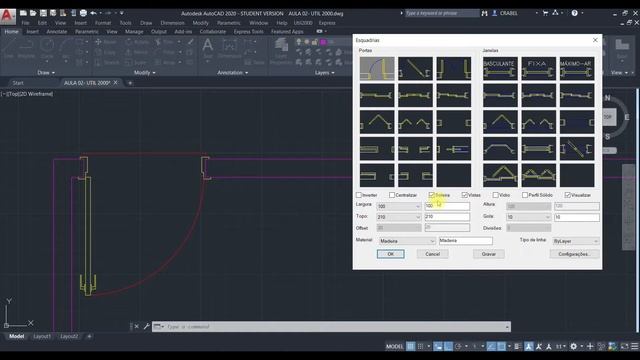Open the AutoCAD application menu logo
640x360 pixels.
(7, 16)
